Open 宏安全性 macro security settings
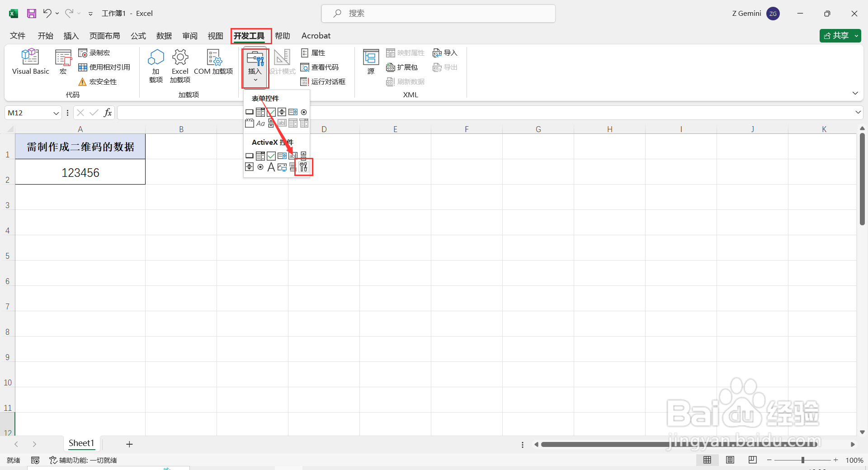This screenshot has height=470, width=868. (x=98, y=81)
